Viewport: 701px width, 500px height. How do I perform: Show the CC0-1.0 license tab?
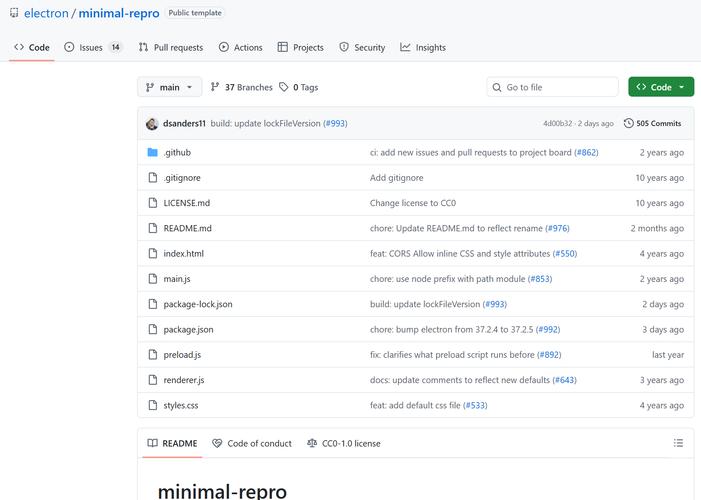(344, 443)
